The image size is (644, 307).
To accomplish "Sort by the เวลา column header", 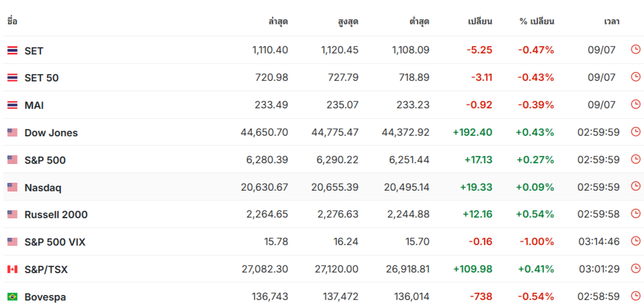I will (x=612, y=21).
